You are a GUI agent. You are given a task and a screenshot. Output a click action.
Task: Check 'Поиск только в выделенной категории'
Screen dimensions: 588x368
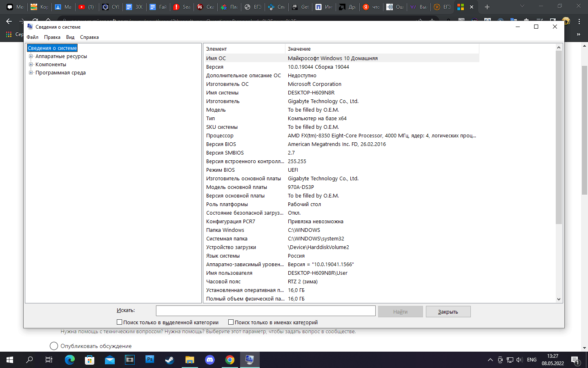[x=119, y=322]
